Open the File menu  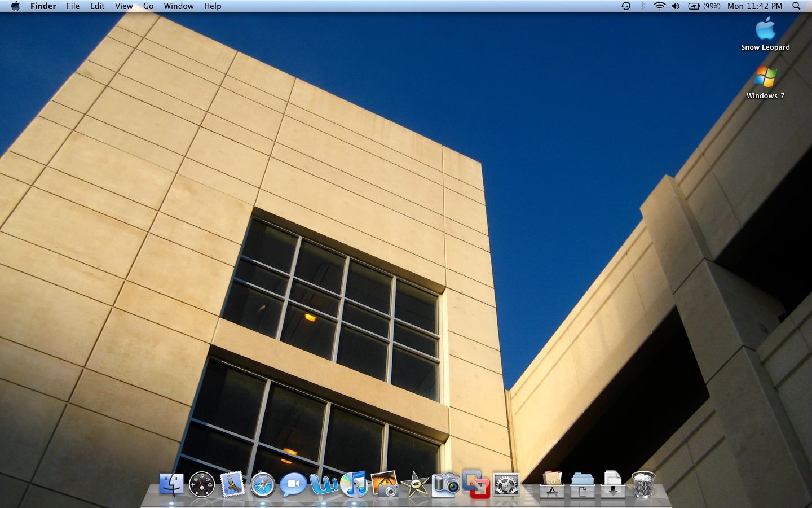click(73, 6)
